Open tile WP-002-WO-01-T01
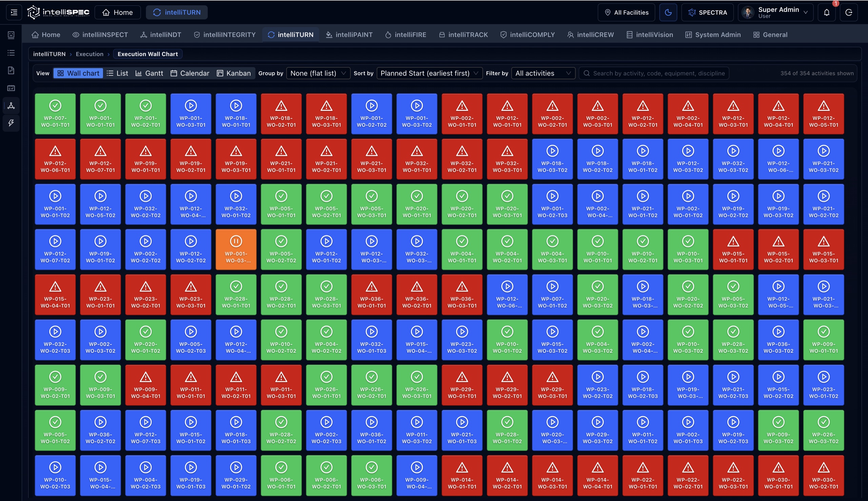The height and width of the screenshot is (501, 868). (x=462, y=114)
